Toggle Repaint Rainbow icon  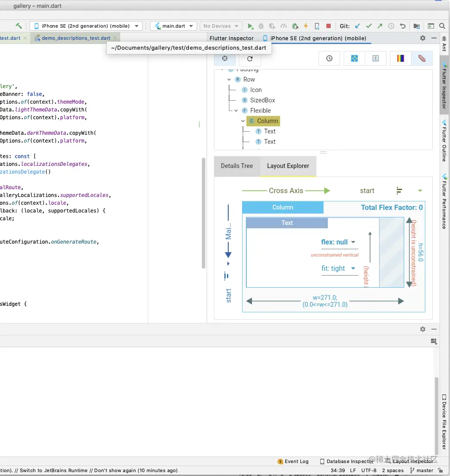[401, 58]
